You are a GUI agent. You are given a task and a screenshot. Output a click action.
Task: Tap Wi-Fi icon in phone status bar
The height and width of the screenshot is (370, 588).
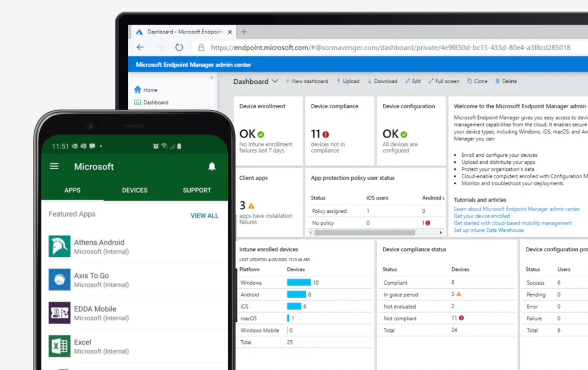pyautogui.click(x=164, y=146)
